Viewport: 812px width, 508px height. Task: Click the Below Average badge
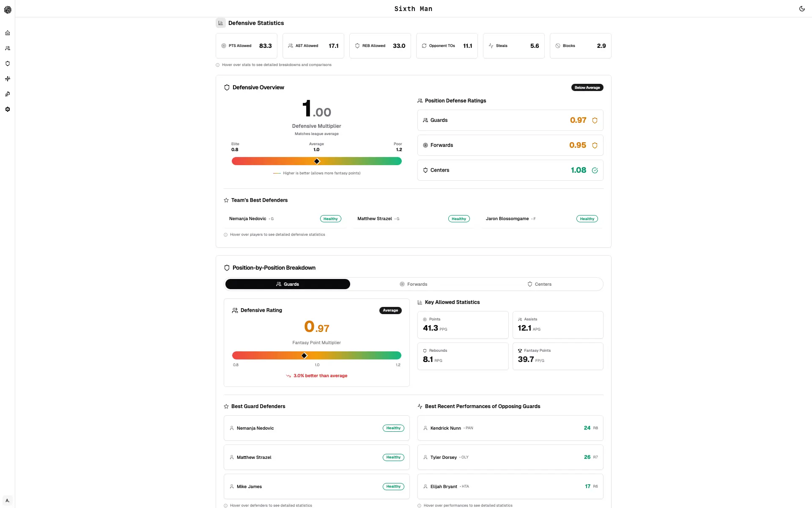[x=587, y=87]
